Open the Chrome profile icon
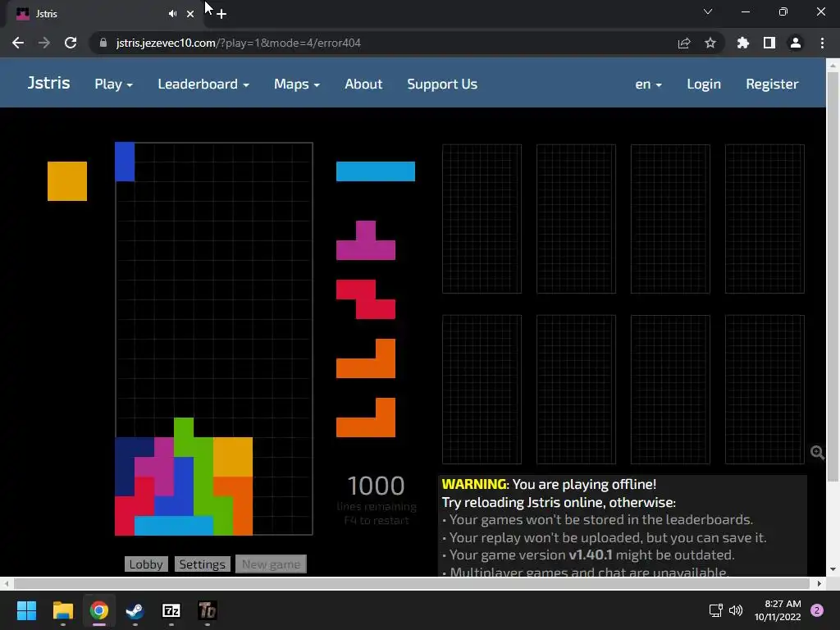This screenshot has width=840, height=630. pos(796,43)
